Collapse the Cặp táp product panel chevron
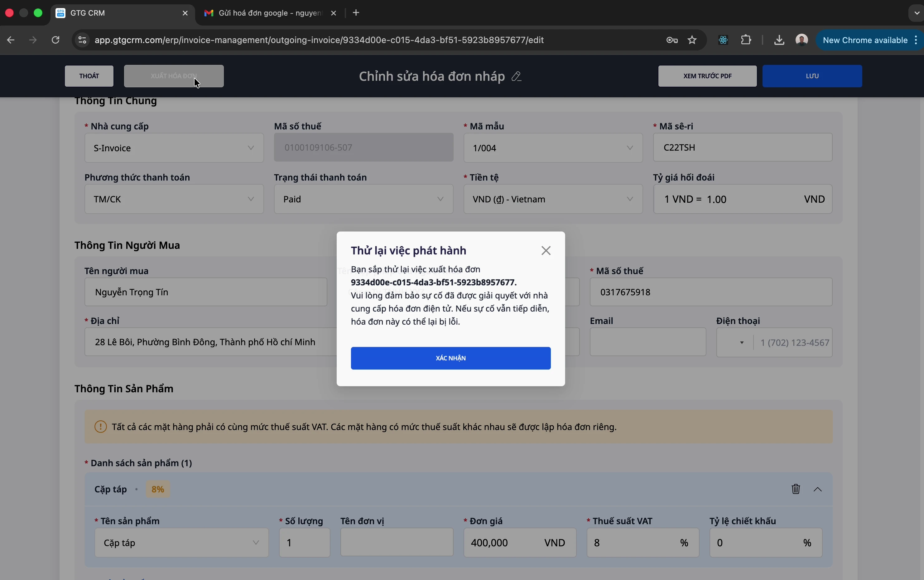The height and width of the screenshot is (580, 924). 818,489
